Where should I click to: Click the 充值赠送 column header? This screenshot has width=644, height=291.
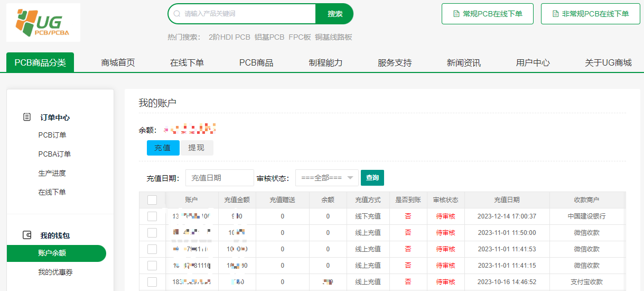pyautogui.click(x=282, y=200)
